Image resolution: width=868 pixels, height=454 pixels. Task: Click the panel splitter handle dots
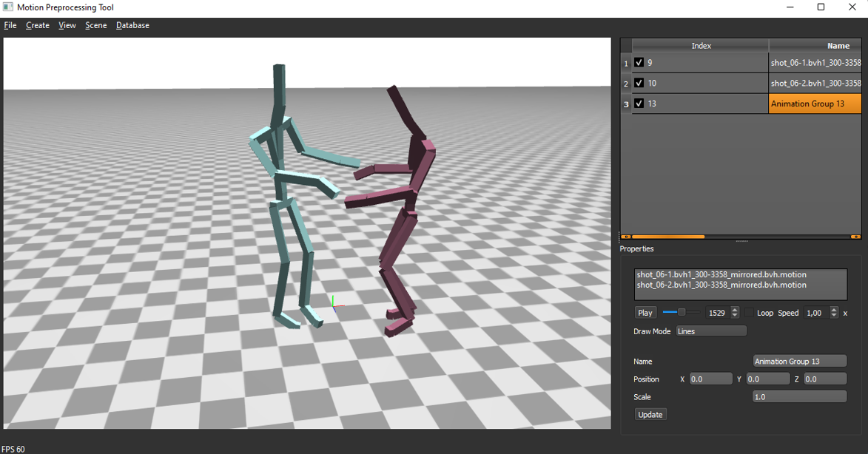point(741,241)
